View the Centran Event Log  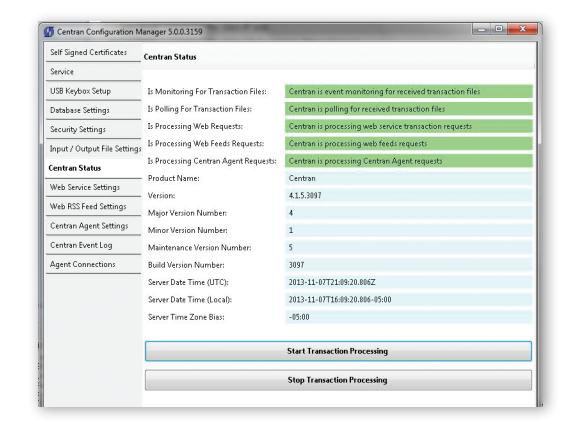(x=93, y=245)
